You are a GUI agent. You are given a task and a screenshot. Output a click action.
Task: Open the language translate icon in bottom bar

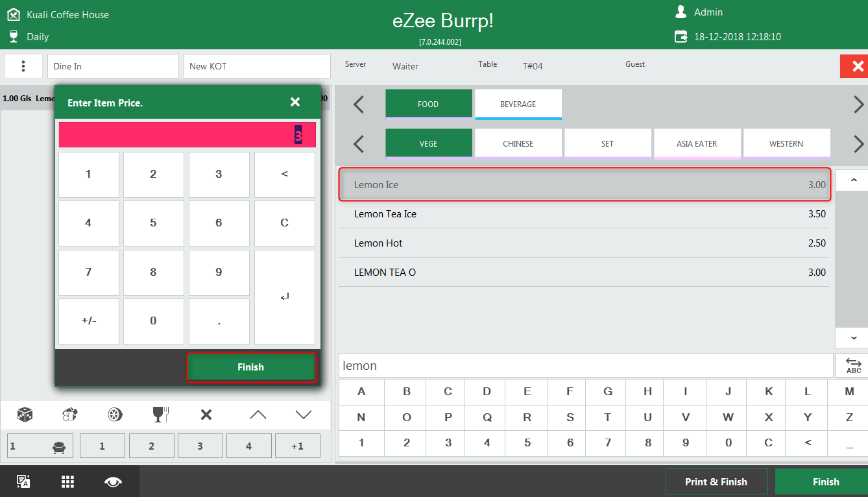(23, 481)
